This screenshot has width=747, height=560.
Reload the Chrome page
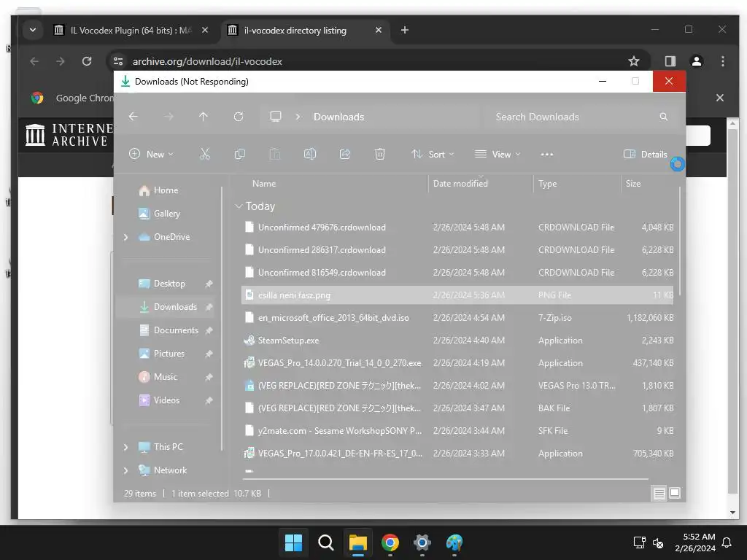(87, 61)
